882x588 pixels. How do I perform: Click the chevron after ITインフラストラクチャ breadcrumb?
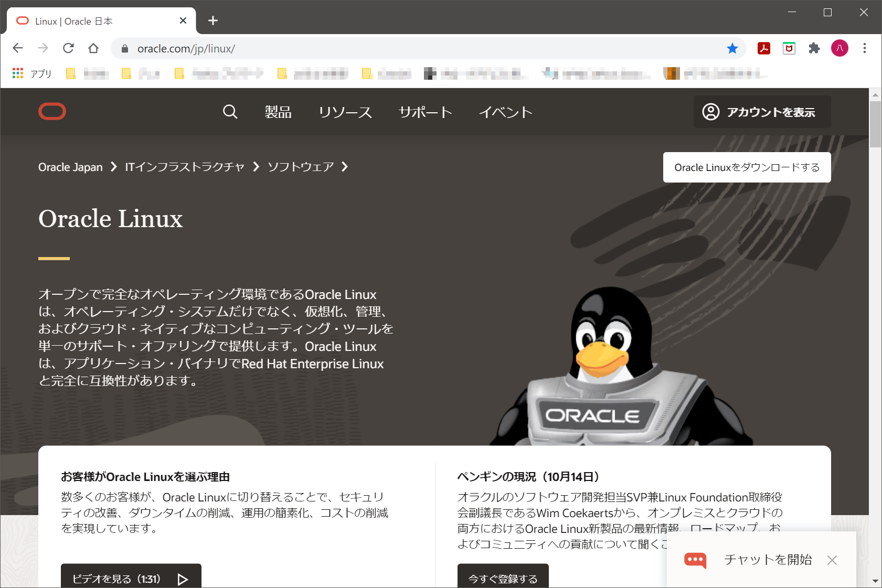pyautogui.click(x=256, y=167)
